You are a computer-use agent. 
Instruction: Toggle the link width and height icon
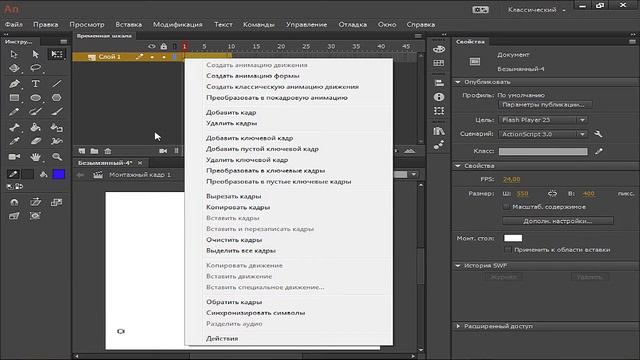pyautogui.click(x=552, y=193)
